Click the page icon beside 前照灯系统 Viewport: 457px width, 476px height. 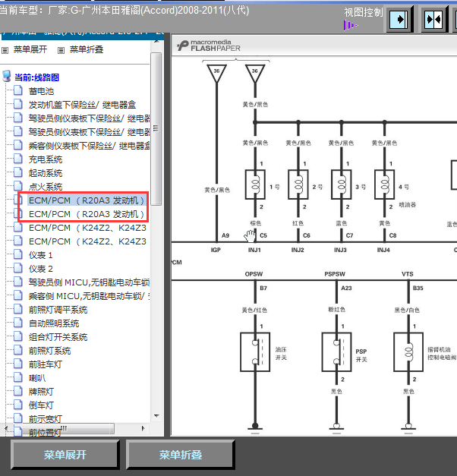[x=18, y=350]
